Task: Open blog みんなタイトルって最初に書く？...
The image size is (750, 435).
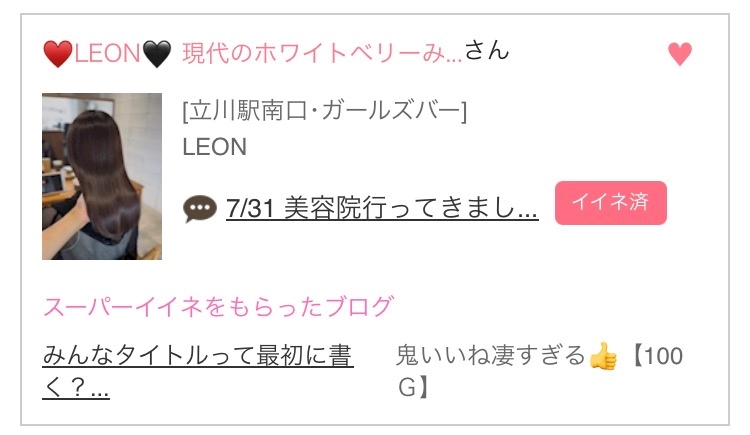Action: pyautogui.click(x=198, y=370)
